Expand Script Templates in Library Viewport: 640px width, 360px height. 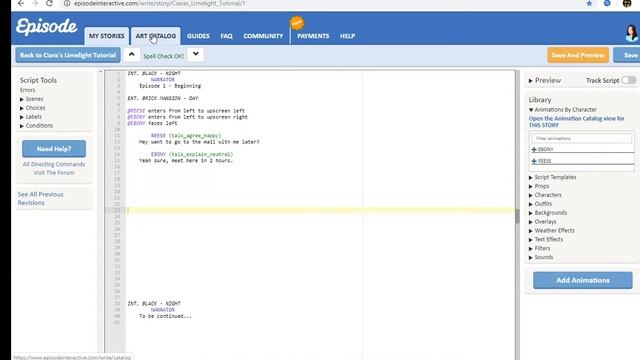[x=553, y=177]
